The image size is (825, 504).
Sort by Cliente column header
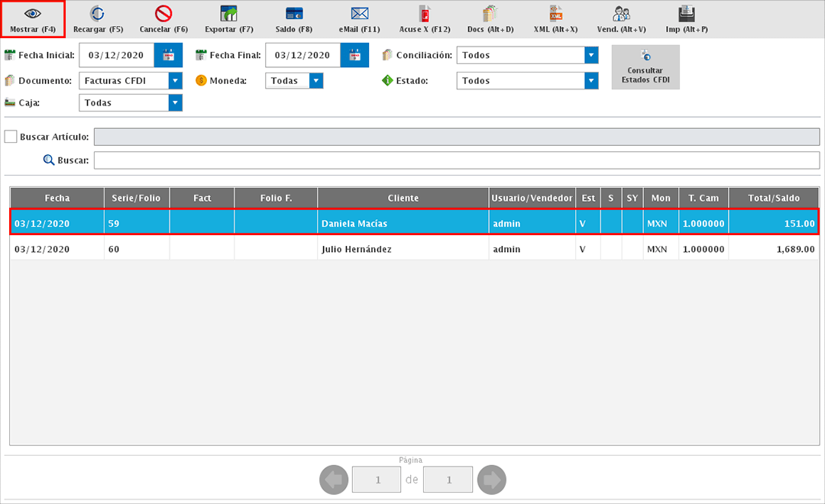point(403,198)
